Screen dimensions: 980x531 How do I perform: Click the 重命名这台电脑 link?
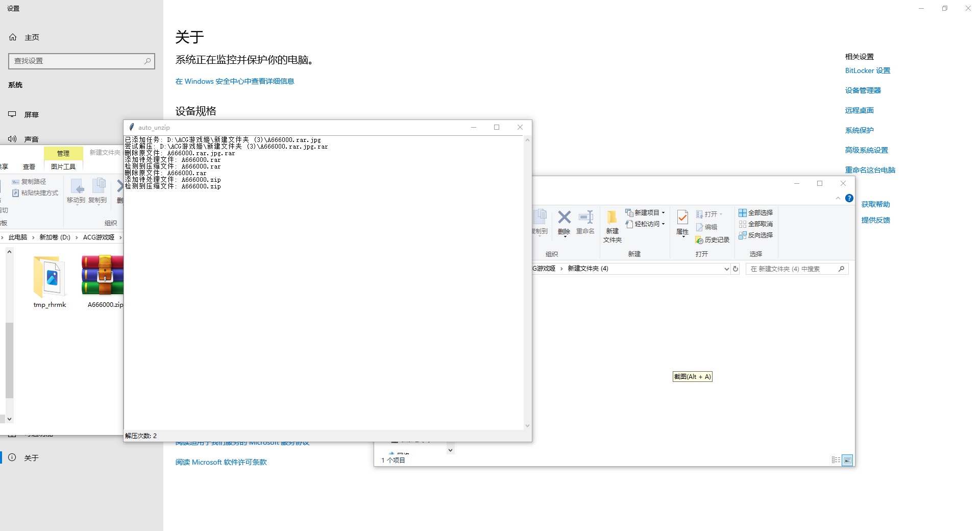(x=870, y=170)
